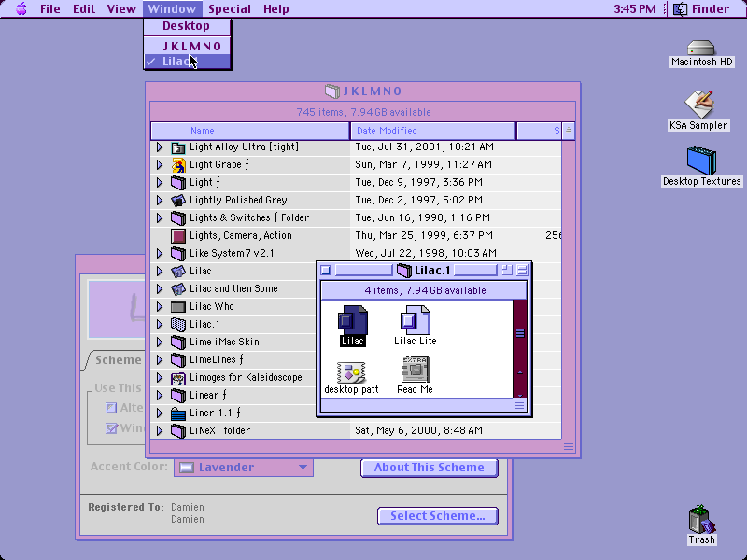Select the LiNeXT folder icon

[177, 431]
